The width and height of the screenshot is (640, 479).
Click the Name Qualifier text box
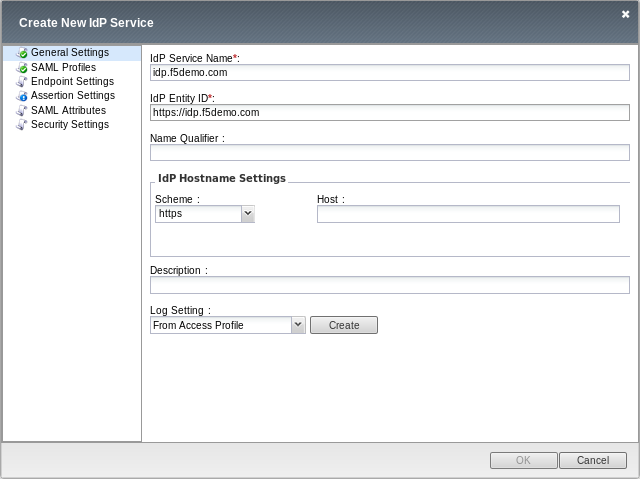[390, 153]
